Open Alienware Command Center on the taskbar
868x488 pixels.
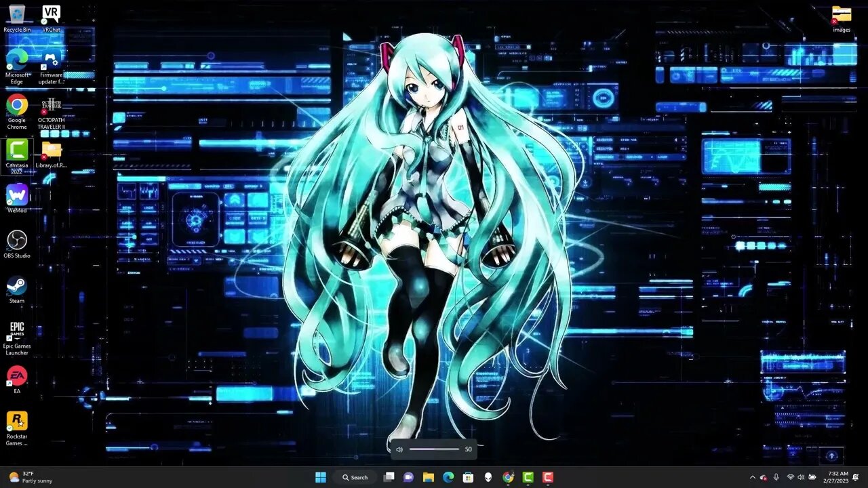[488, 477]
